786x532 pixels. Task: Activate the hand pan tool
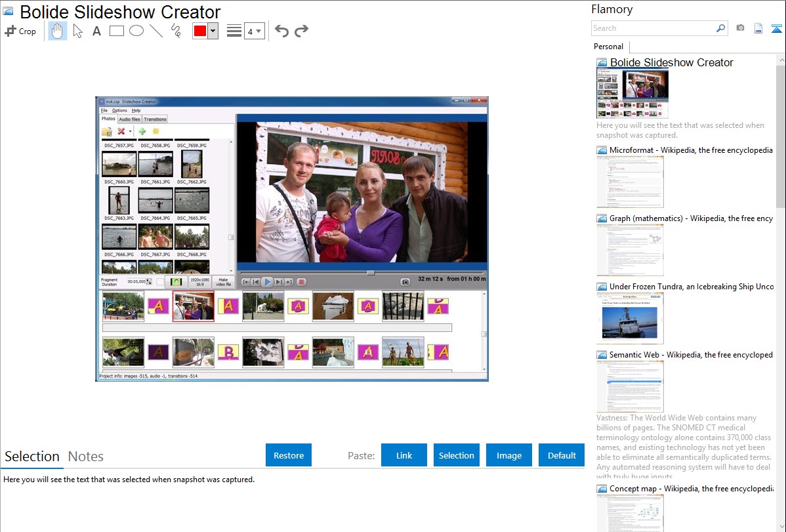pos(58,31)
